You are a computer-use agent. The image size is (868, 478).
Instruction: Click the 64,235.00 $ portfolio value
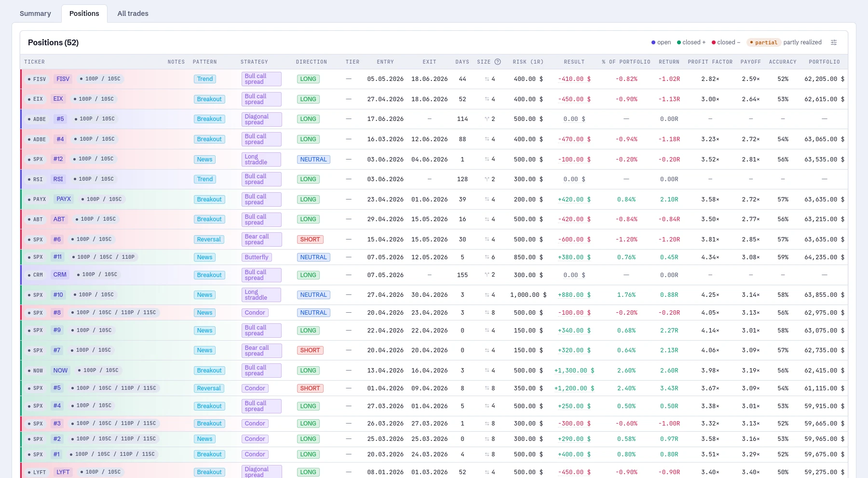(825, 257)
